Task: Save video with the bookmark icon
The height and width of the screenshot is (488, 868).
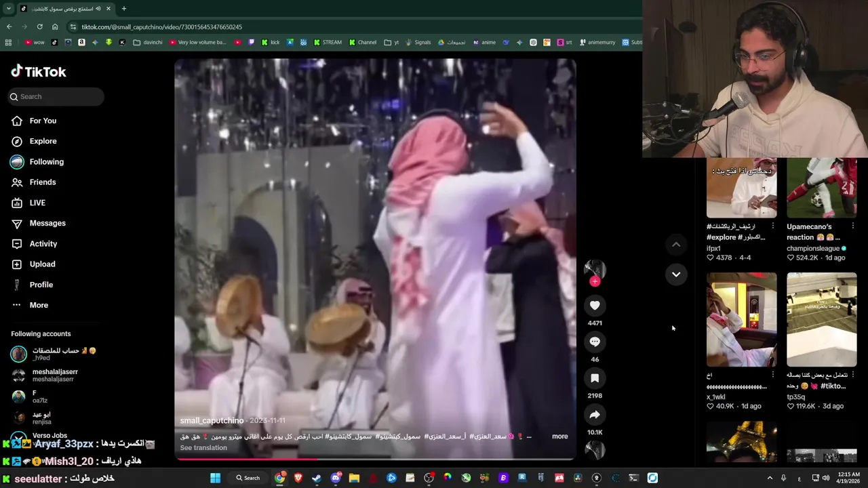Action: [x=595, y=378]
